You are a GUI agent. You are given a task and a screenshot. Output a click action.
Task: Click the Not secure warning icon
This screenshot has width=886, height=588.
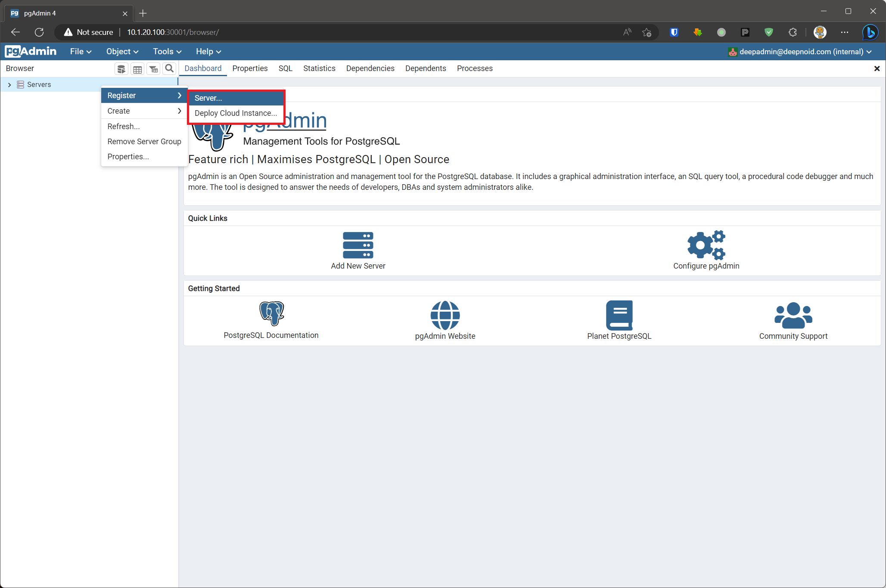tap(68, 32)
